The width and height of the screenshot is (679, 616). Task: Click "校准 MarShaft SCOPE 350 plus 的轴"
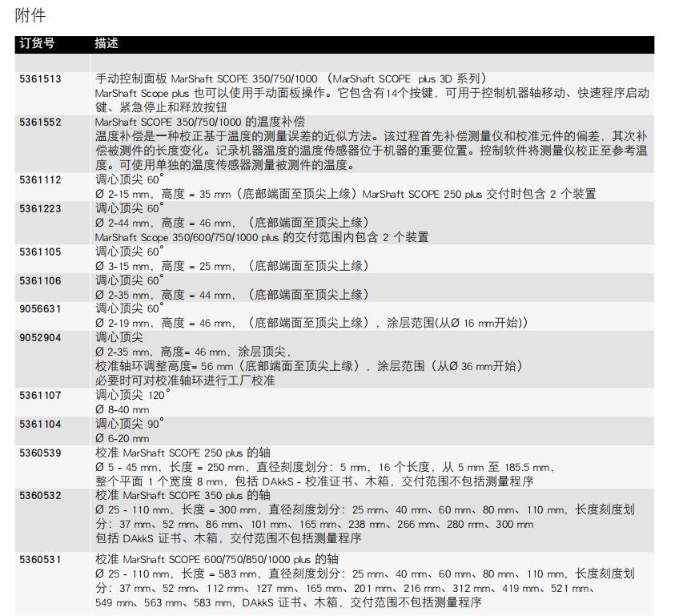(183, 495)
